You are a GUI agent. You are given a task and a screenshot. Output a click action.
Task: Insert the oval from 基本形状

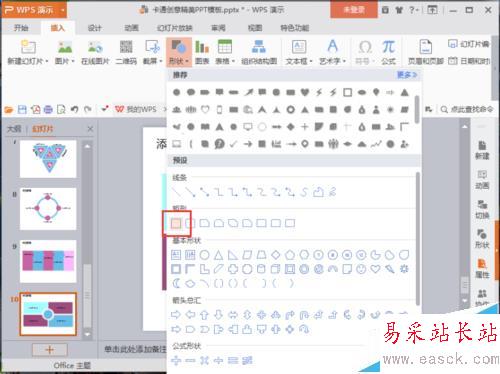pos(204,255)
